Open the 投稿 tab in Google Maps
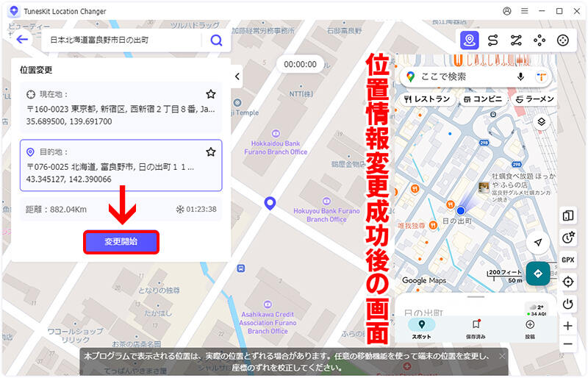Viewport: 588px width, 378px height. pos(530,329)
